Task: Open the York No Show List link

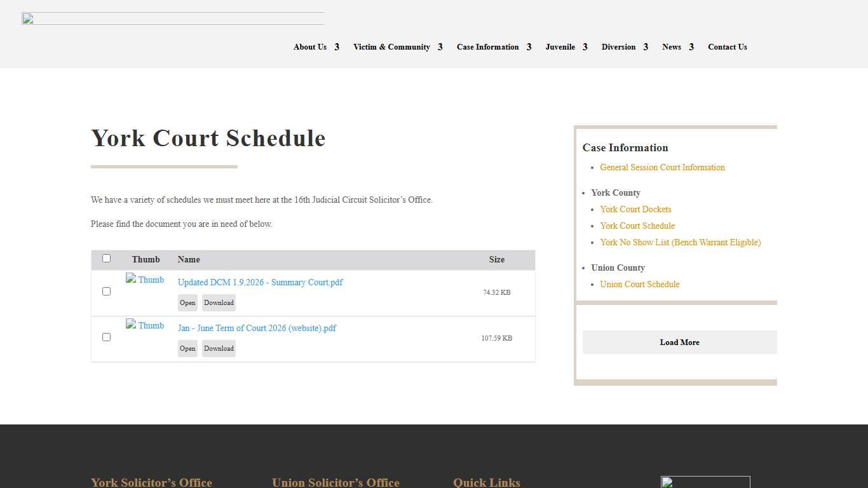Action: (680, 242)
